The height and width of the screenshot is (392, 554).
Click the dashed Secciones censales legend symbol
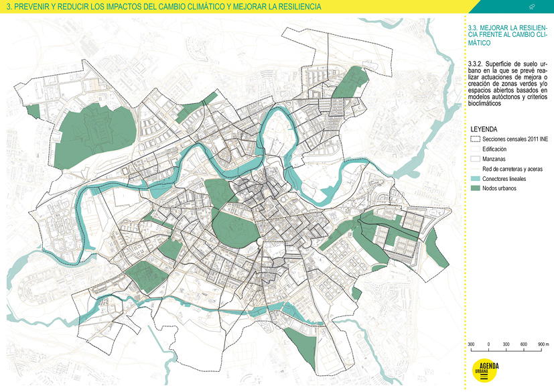pyautogui.click(x=474, y=139)
